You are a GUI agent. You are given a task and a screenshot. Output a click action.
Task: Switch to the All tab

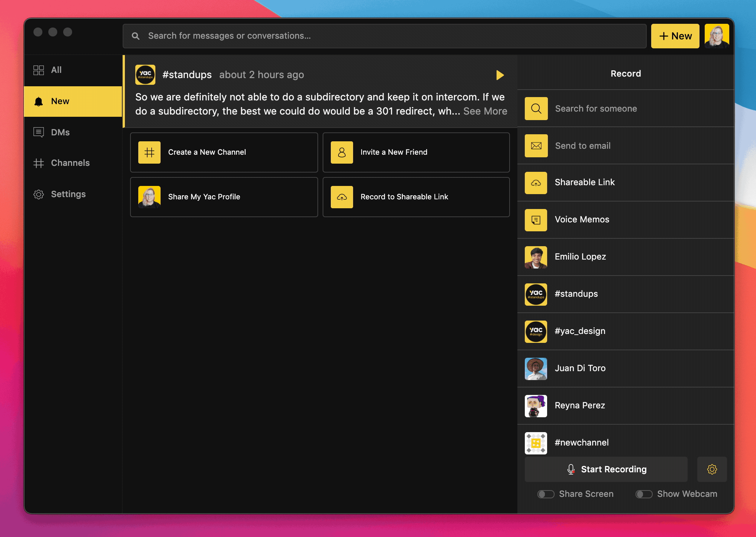[73, 70]
